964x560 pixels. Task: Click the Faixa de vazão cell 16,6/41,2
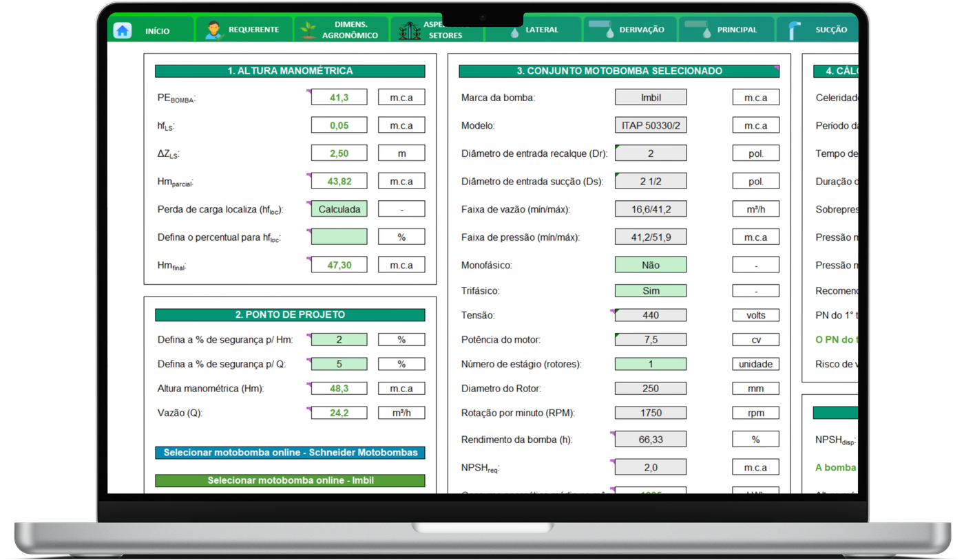click(x=651, y=209)
